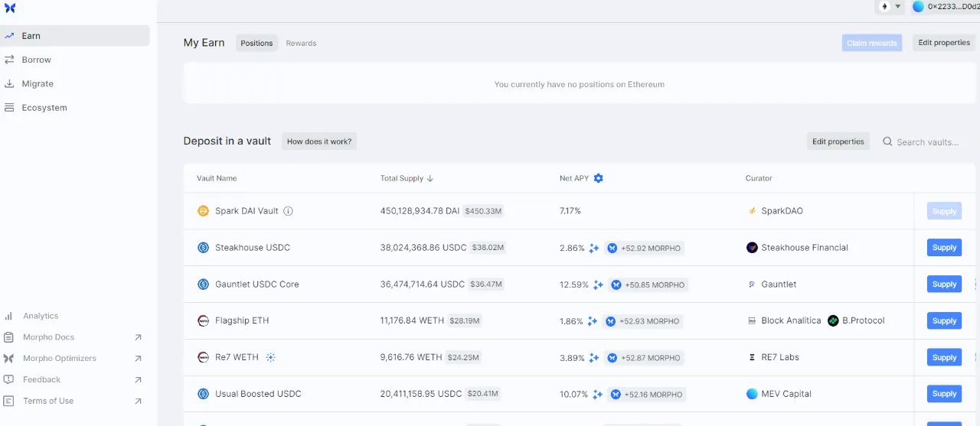Open Net APY settings gear icon
This screenshot has height=426, width=980.
(599, 178)
